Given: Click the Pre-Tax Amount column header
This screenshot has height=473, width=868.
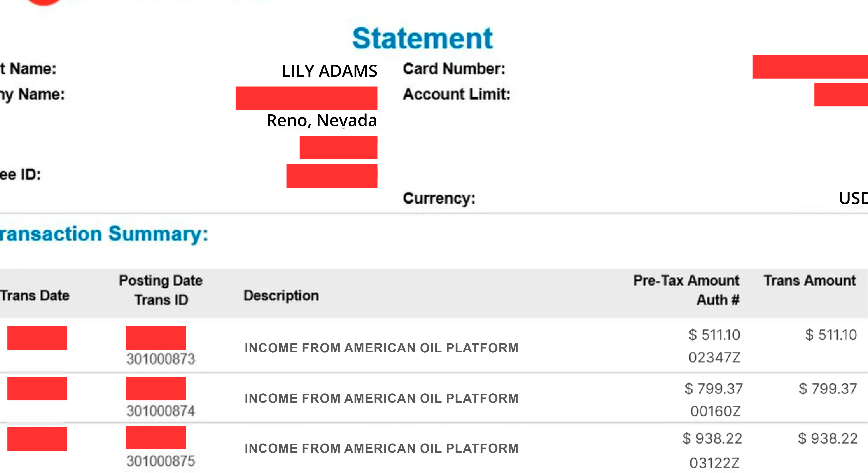Looking at the screenshot, I should click(x=686, y=281).
